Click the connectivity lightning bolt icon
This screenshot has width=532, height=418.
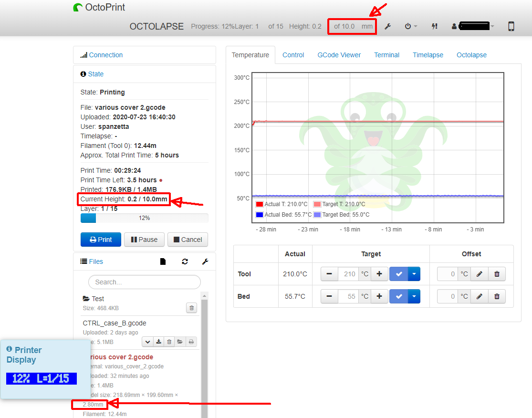[434, 26]
